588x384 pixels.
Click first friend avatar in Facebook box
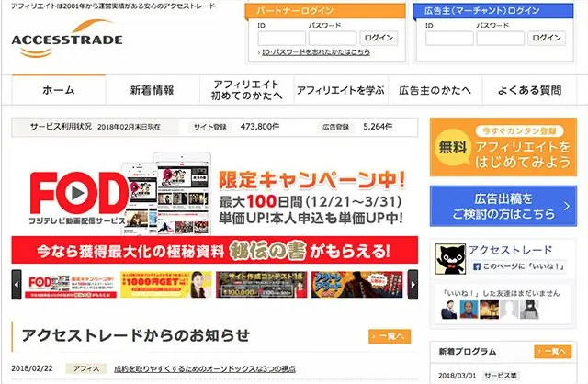(x=449, y=310)
